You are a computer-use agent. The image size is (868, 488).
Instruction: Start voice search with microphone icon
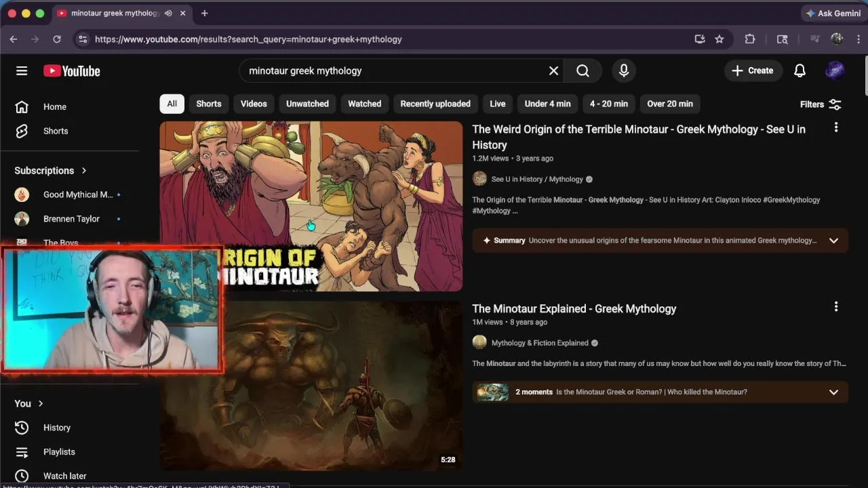tap(624, 70)
